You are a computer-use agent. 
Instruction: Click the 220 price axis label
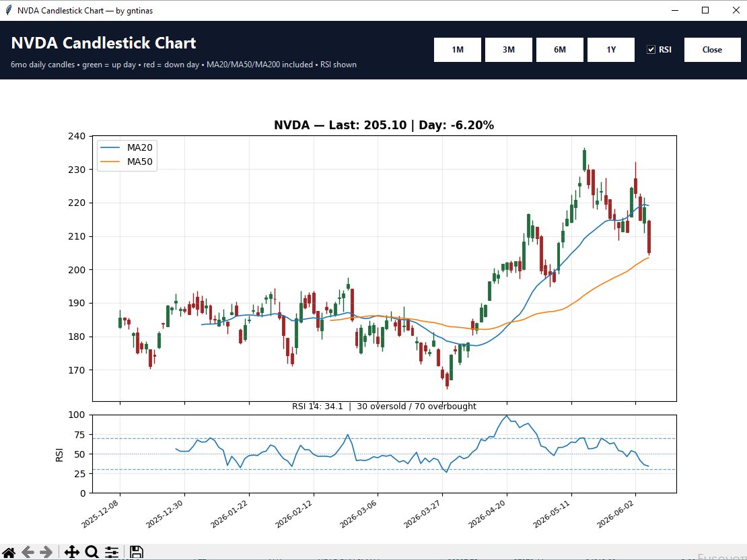(77, 203)
